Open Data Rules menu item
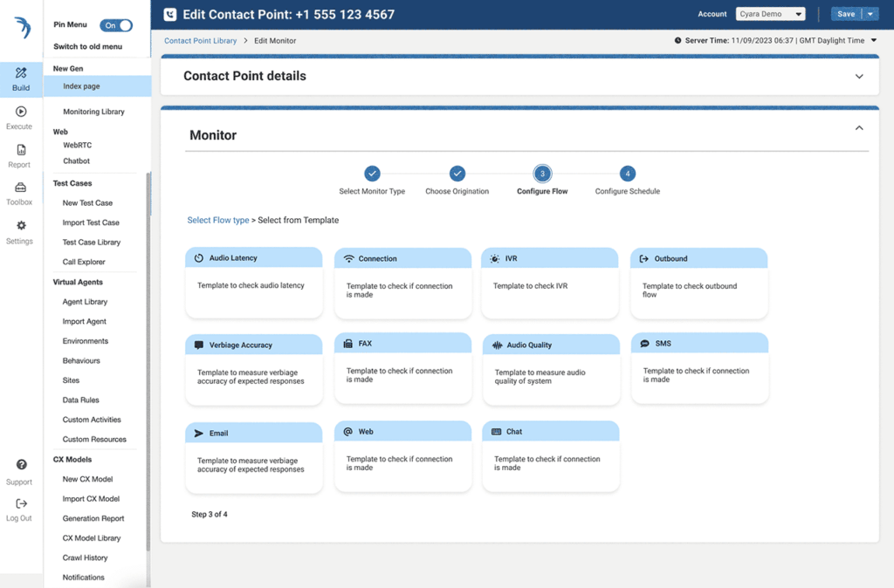Viewport: 894px width, 588px height. coord(80,400)
